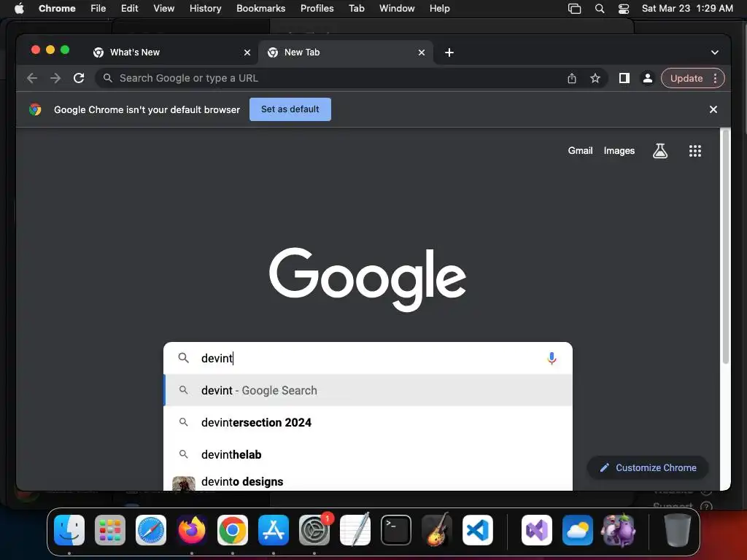Image resolution: width=747 pixels, height=560 pixels.
Task: Click the share page icon in address bar
Action: pyautogui.click(x=572, y=79)
